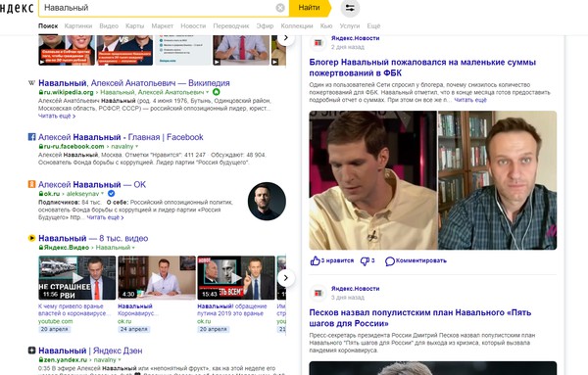
Task: Click the Wikipedia W favicon
Action: click(32, 83)
